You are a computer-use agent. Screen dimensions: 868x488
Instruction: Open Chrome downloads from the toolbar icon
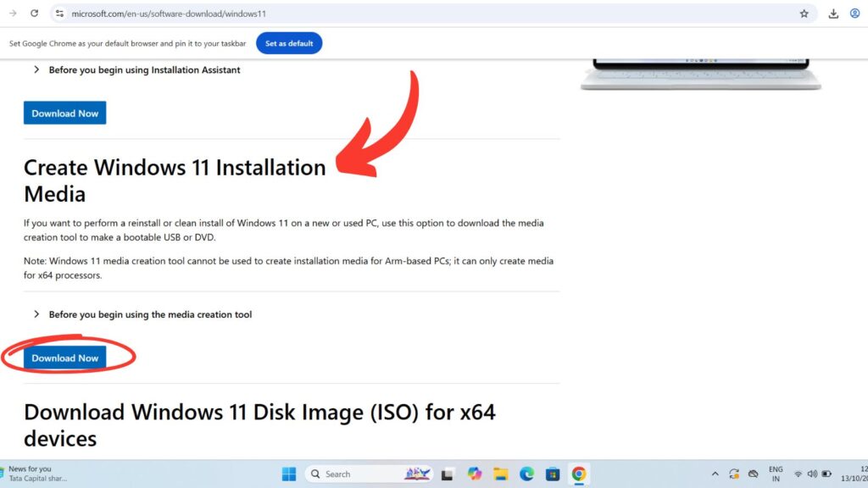click(833, 14)
